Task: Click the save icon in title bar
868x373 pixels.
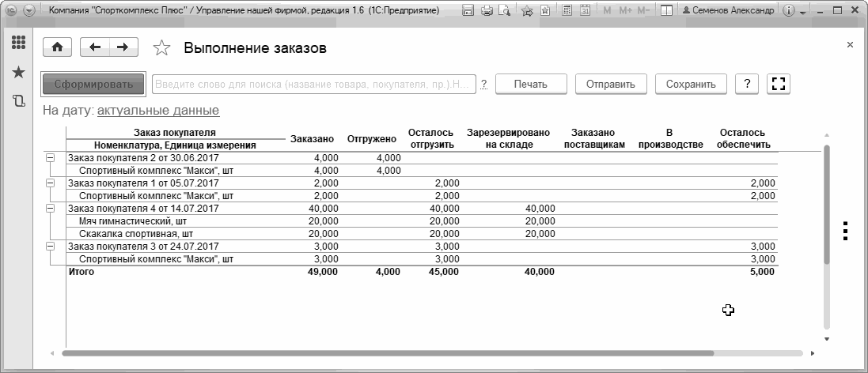Action: point(468,10)
